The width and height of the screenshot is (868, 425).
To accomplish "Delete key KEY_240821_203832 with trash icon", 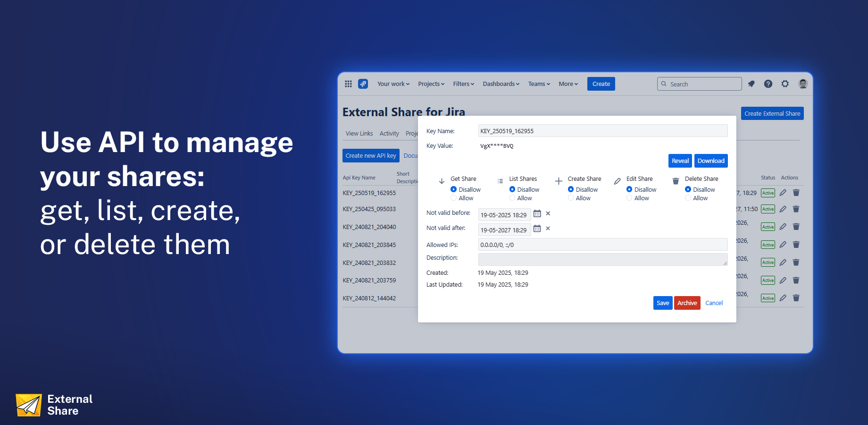I will (796, 263).
